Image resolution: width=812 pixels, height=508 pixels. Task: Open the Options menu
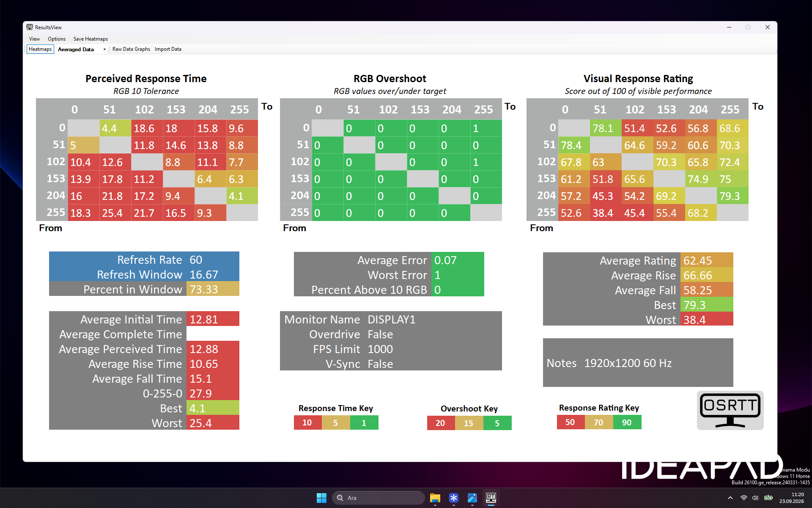point(57,39)
